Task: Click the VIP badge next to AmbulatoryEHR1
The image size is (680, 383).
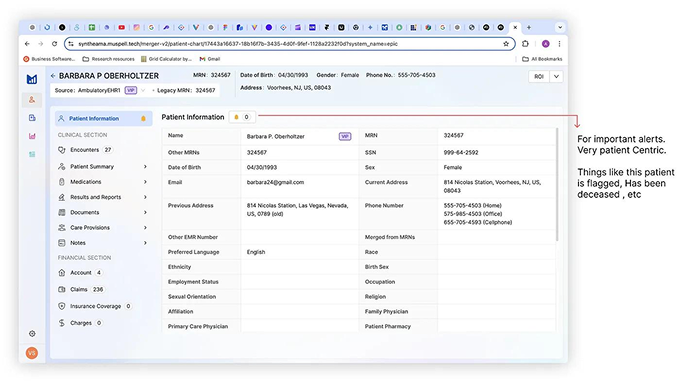Action: tap(131, 90)
